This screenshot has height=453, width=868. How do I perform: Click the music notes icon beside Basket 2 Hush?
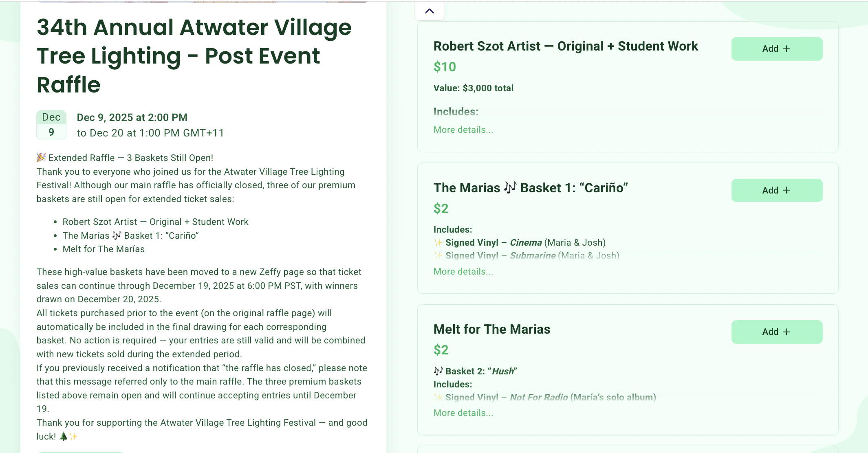(438, 371)
